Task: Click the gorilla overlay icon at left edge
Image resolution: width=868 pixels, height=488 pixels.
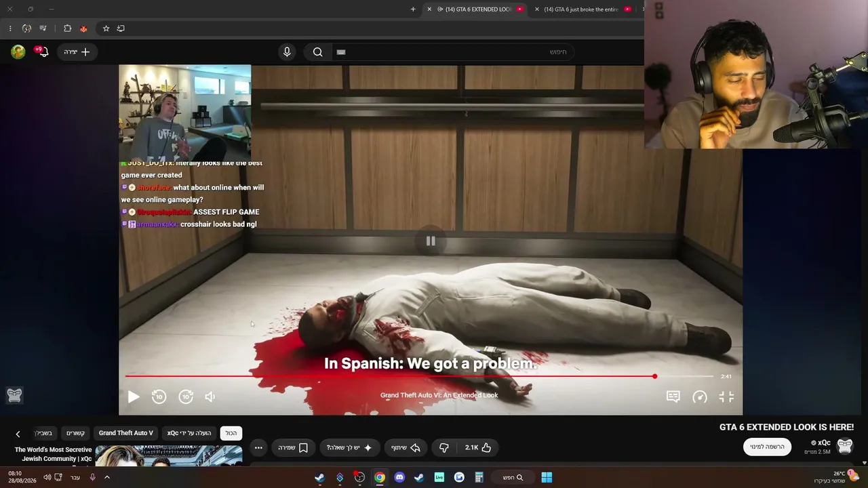Action: point(14,395)
